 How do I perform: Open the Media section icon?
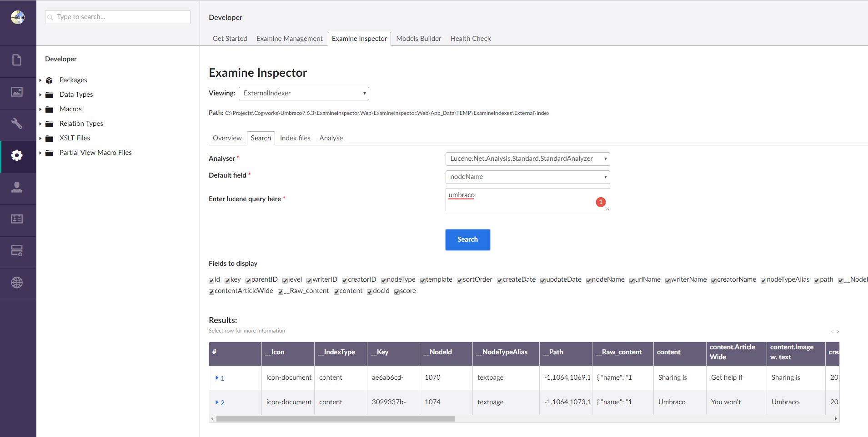[17, 92]
